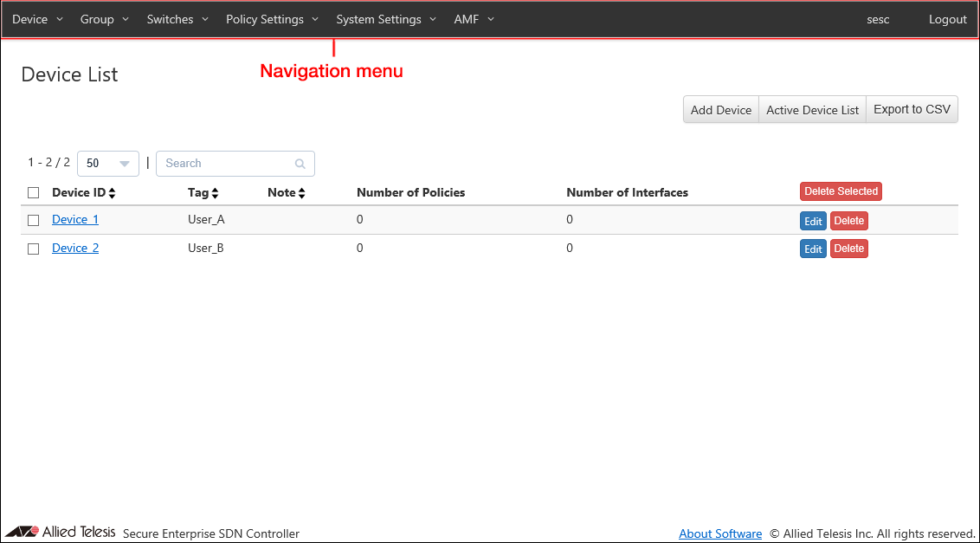This screenshot has width=980, height=543.
Task: Delete the Device_1 row
Action: (x=848, y=221)
